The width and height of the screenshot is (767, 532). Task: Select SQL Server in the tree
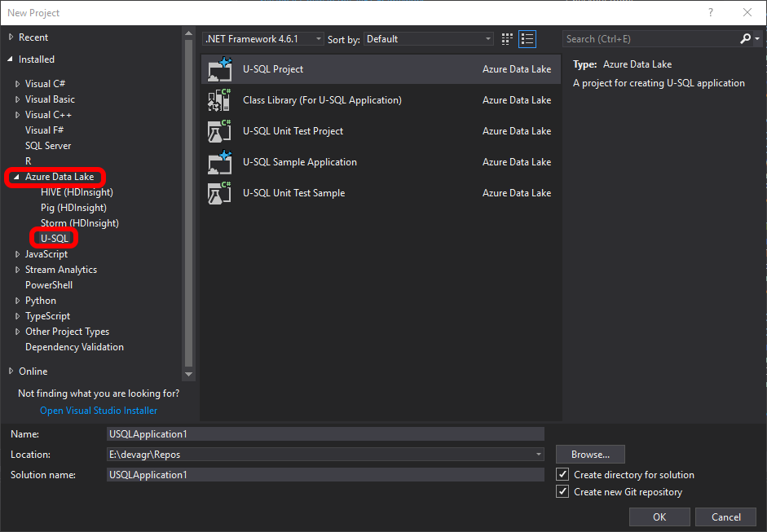pyautogui.click(x=48, y=146)
